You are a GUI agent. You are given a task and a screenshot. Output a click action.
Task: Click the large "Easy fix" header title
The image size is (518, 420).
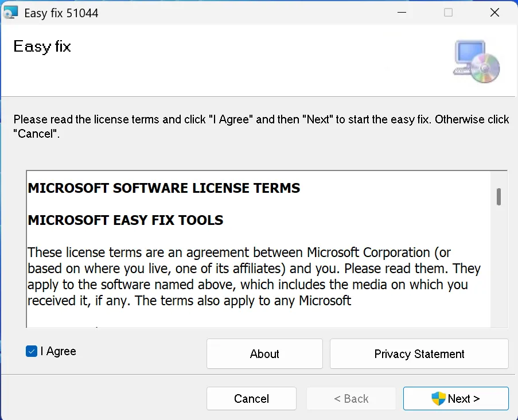tap(42, 46)
